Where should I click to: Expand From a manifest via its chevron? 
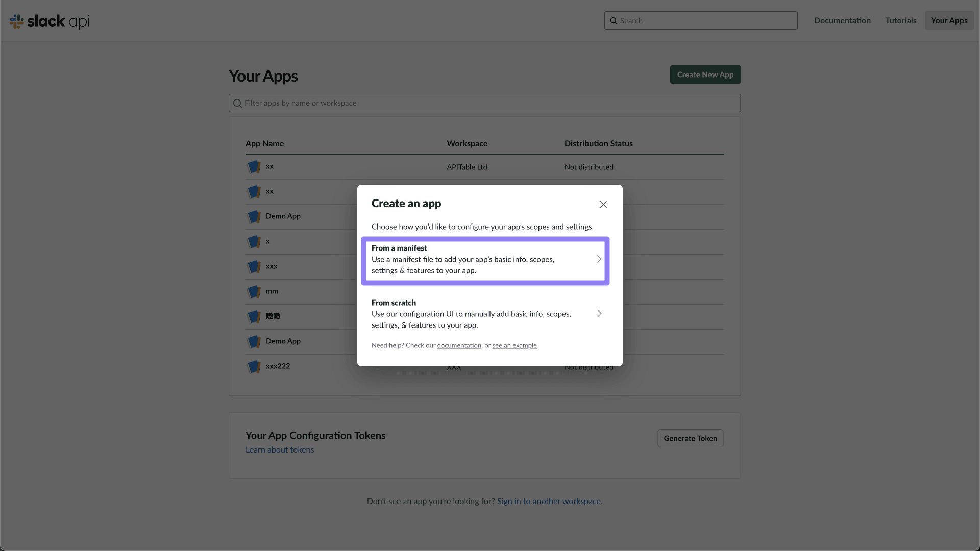click(599, 259)
